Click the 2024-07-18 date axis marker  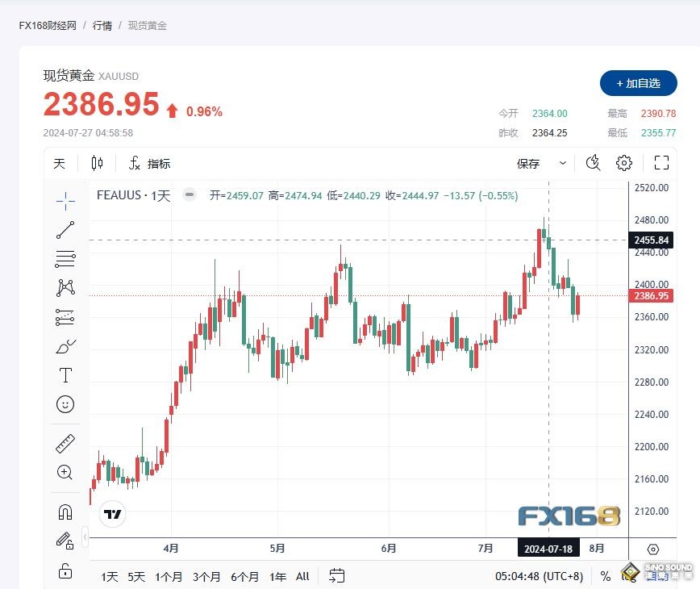coord(548,549)
